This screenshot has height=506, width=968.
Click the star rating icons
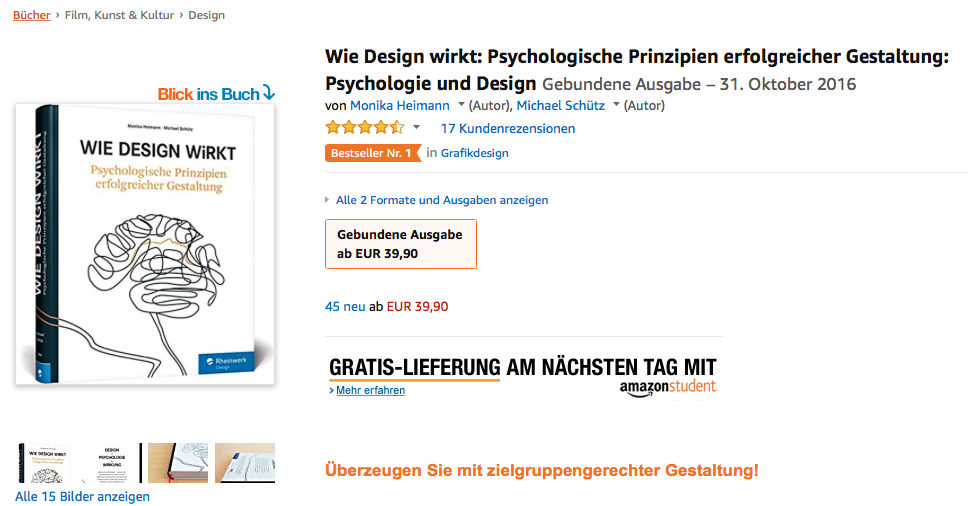(365, 128)
